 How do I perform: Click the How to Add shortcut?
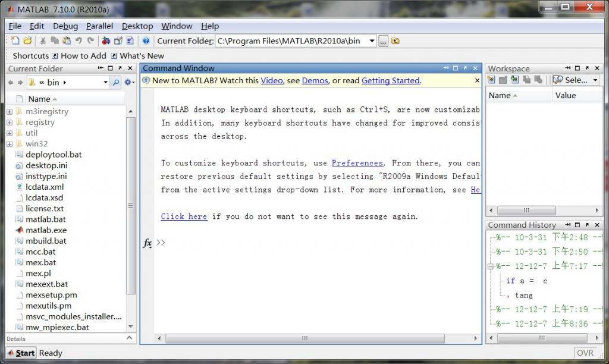(x=79, y=56)
